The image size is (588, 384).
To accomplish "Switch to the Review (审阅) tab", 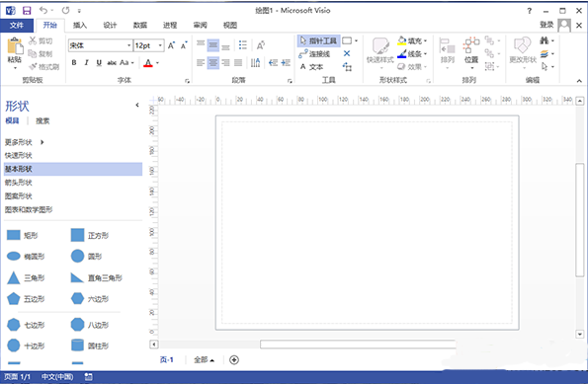I will coord(200,25).
